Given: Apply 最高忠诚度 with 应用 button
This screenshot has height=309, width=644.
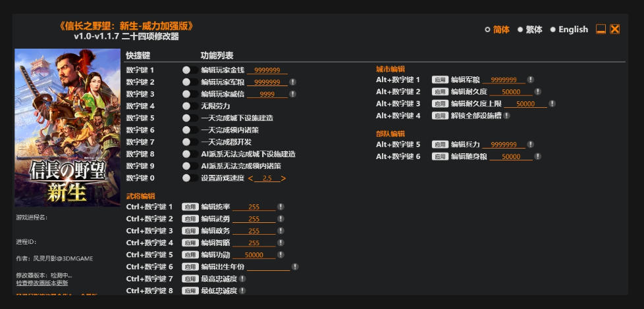Looking at the screenshot, I should [x=190, y=279].
